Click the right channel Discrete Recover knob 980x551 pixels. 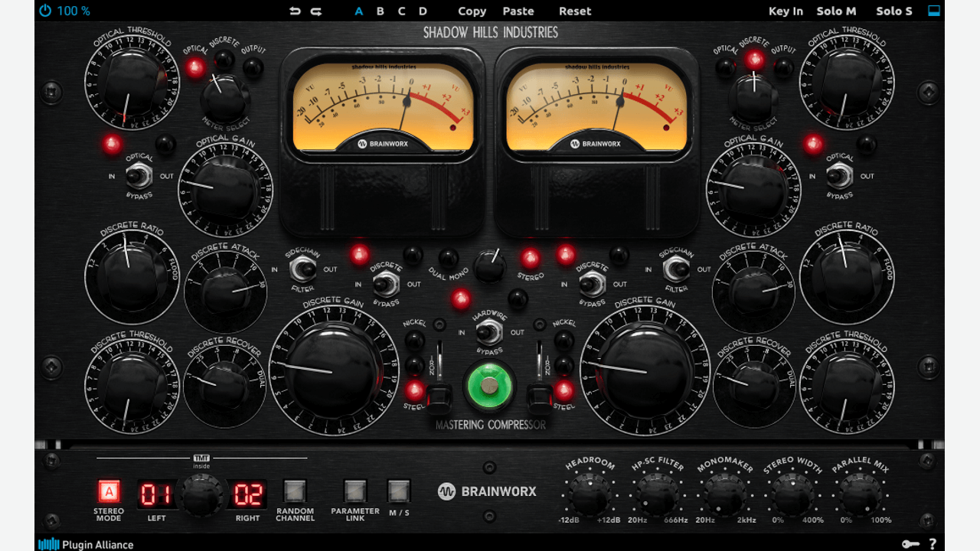[753, 386]
